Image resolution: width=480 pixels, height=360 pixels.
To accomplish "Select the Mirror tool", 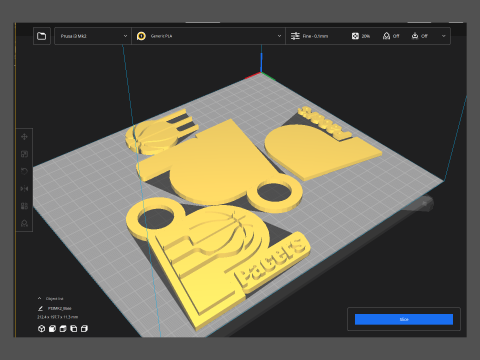I will coord(24,189).
